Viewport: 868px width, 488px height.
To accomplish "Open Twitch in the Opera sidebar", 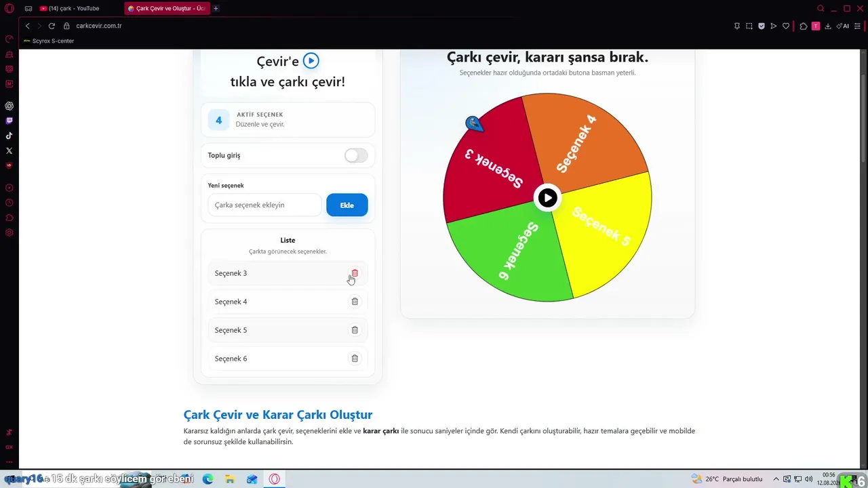I will (x=9, y=121).
